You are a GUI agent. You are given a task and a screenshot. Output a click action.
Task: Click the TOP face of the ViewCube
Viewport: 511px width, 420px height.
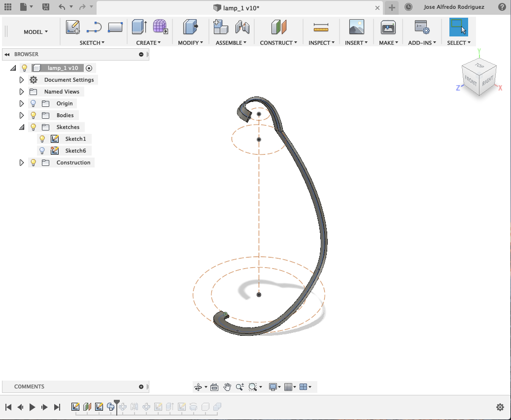coord(479,66)
